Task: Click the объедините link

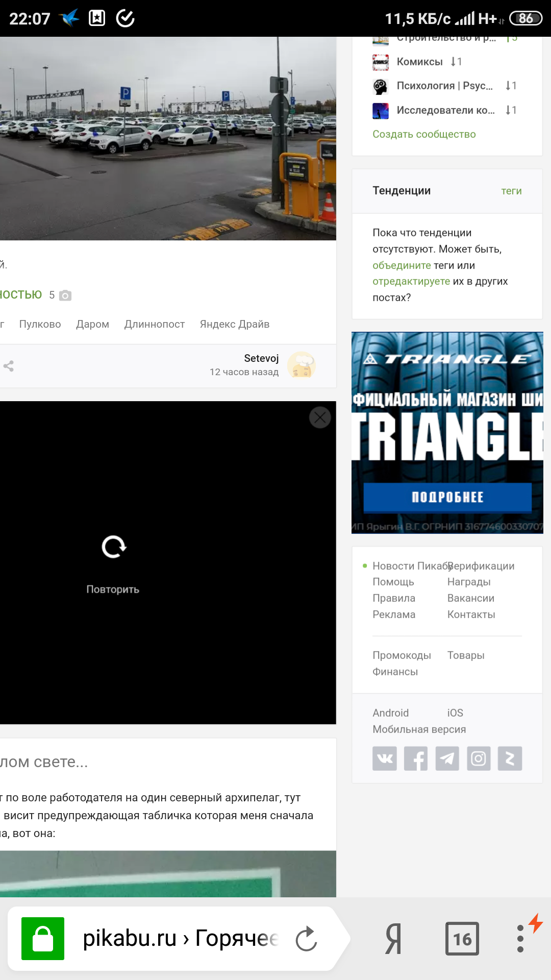Action: tap(402, 265)
